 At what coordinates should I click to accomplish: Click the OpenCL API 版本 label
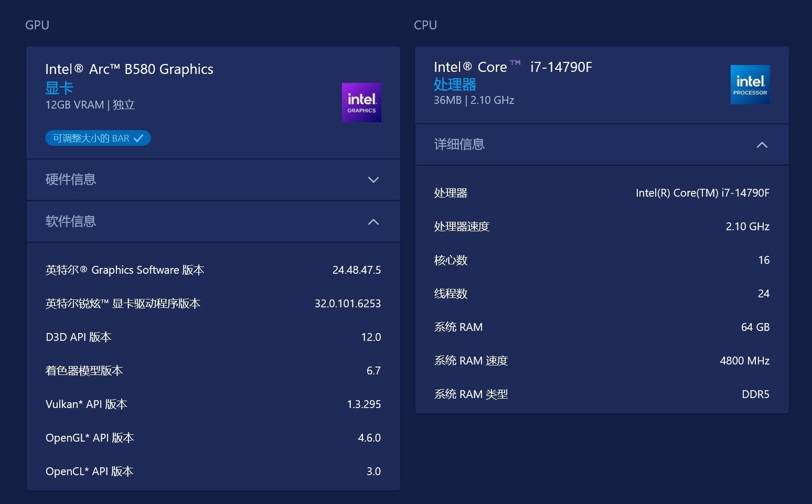coord(89,471)
